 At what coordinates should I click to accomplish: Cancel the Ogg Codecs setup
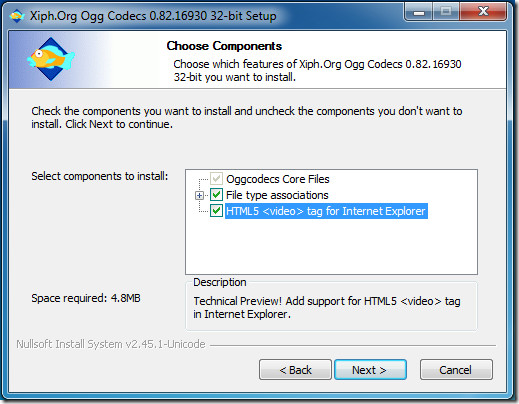coord(456,370)
